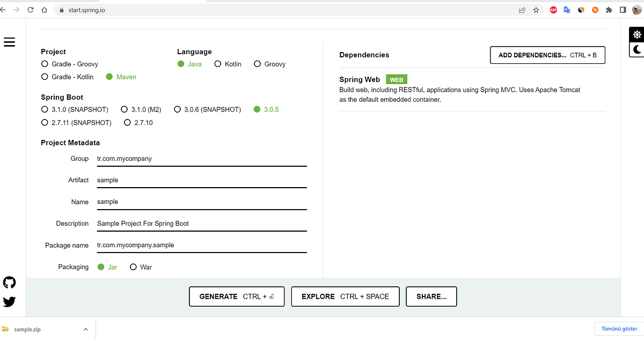Select Maven project type
The width and height of the screenshot is (644, 341).
click(121, 77)
